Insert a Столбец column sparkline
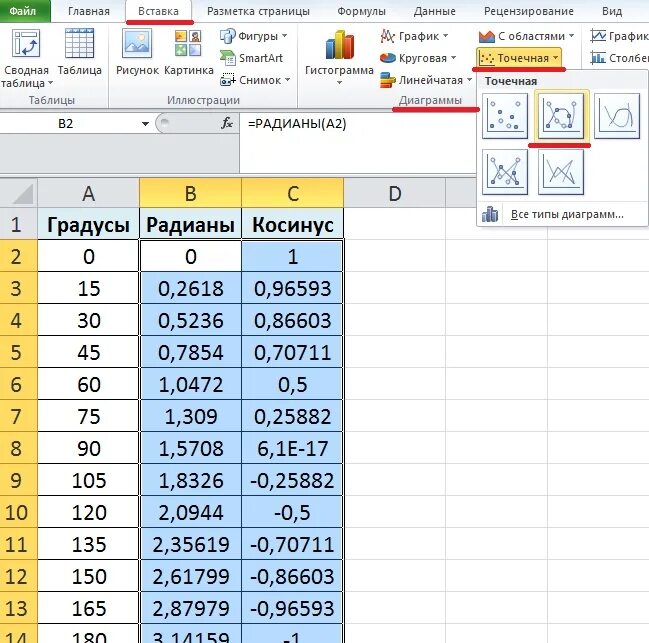The width and height of the screenshot is (649, 643). pos(619,58)
